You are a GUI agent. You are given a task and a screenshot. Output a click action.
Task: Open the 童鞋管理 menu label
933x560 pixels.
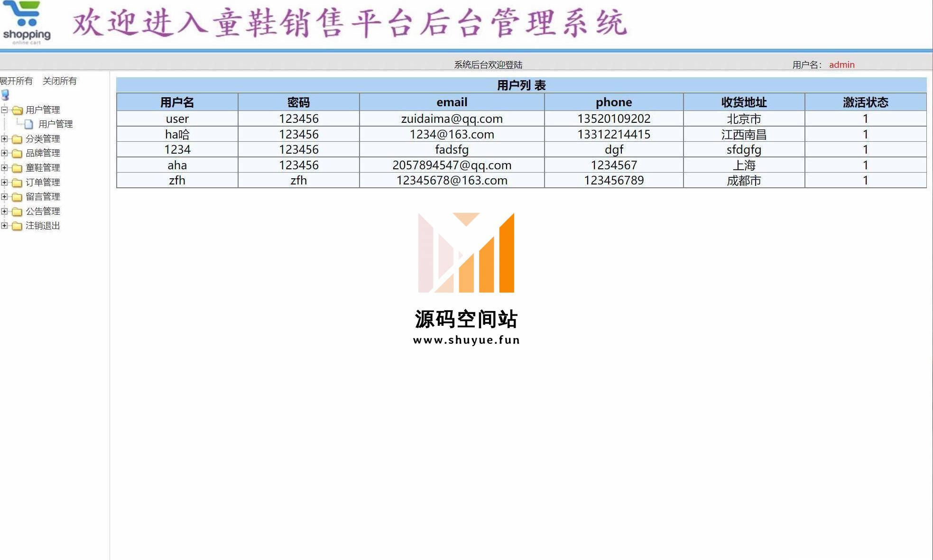(43, 168)
